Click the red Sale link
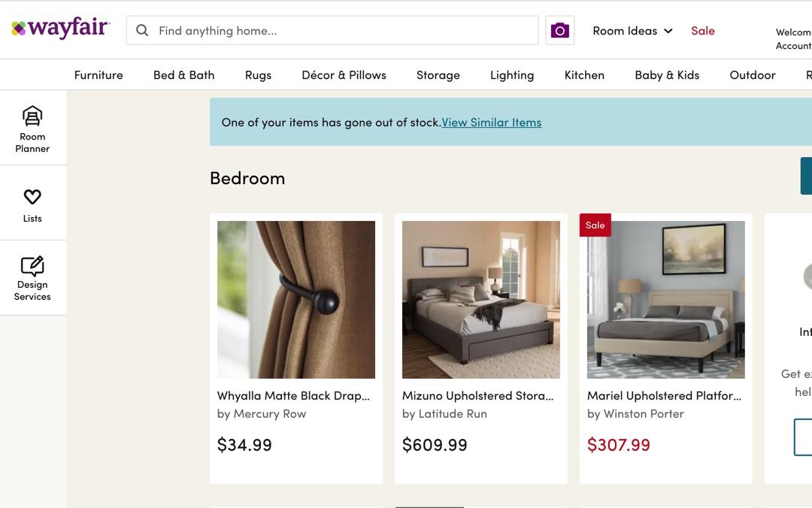Viewport: 812px width, 508px height. point(703,31)
